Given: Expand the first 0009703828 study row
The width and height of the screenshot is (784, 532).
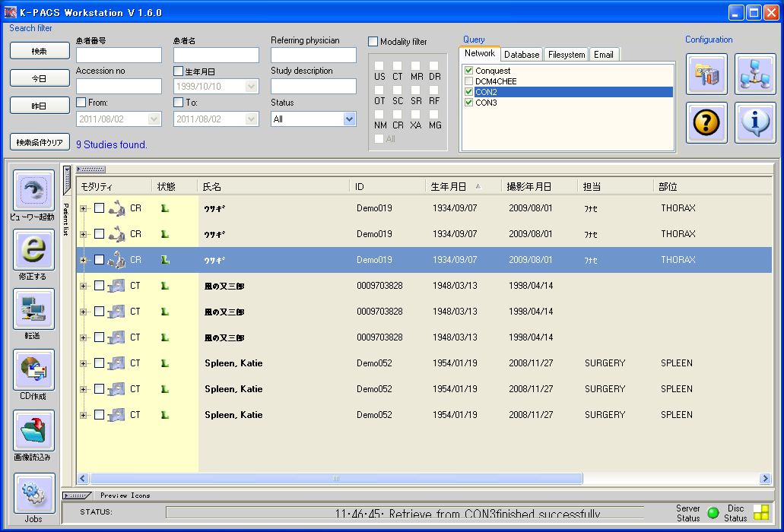Looking at the screenshot, I should (x=83, y=286).
